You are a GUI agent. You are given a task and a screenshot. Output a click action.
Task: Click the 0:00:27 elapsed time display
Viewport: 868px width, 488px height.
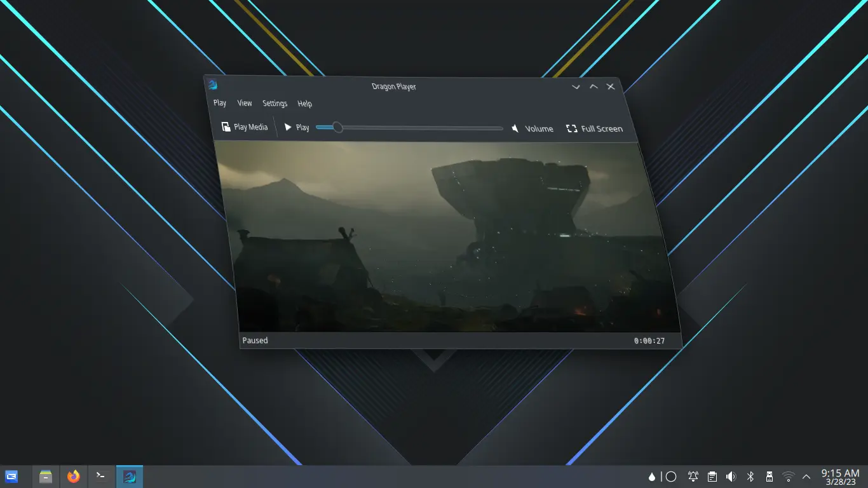pyautogui.click(x=649, y=341)
